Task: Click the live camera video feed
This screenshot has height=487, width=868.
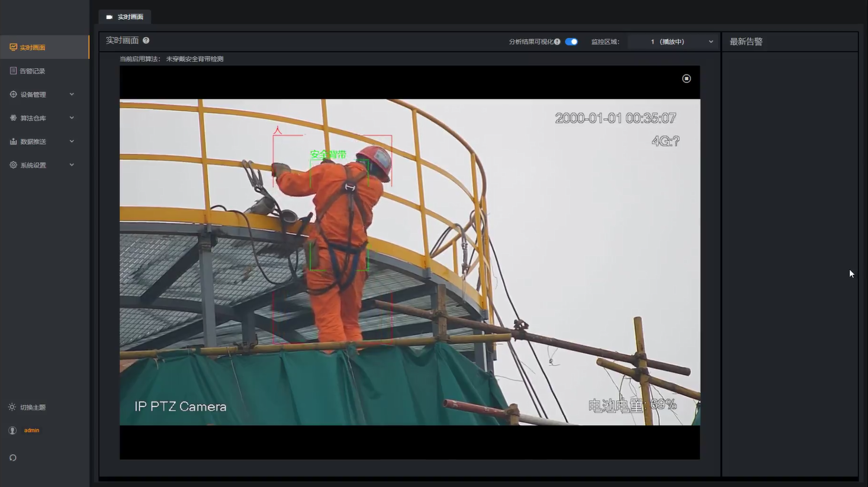Action: (410, 262)
